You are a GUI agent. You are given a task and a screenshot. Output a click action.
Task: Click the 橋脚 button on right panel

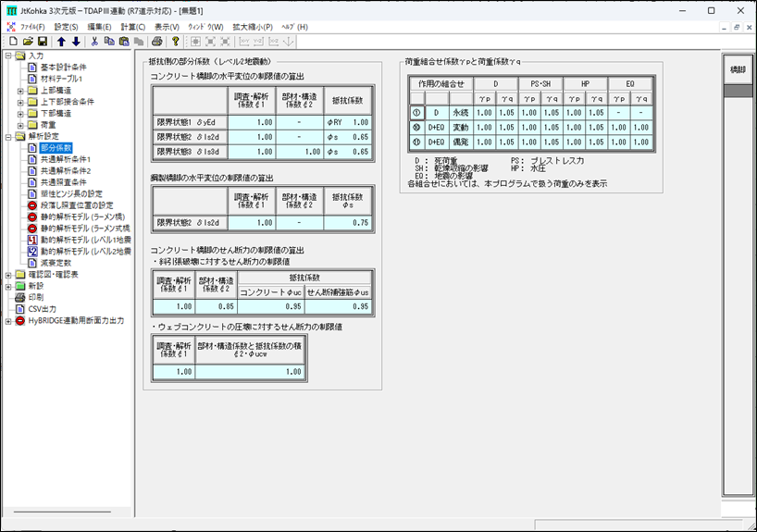[x=738, y=69]
